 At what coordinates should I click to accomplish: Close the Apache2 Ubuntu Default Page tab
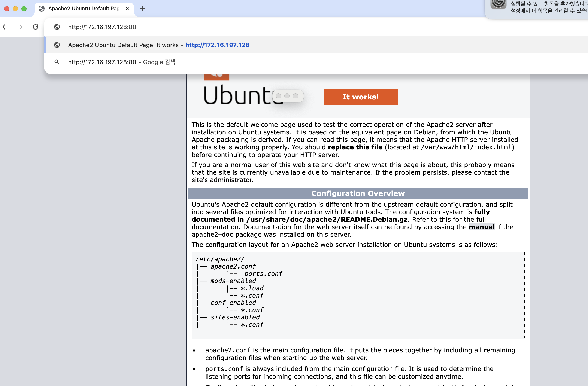(x=127, y=9)
